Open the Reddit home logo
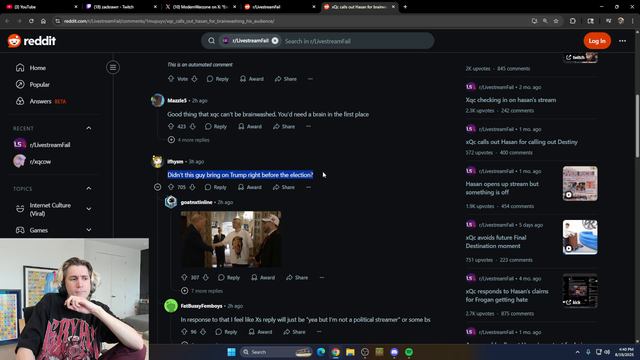Viewport: 640px width, 360px height. 32,41
